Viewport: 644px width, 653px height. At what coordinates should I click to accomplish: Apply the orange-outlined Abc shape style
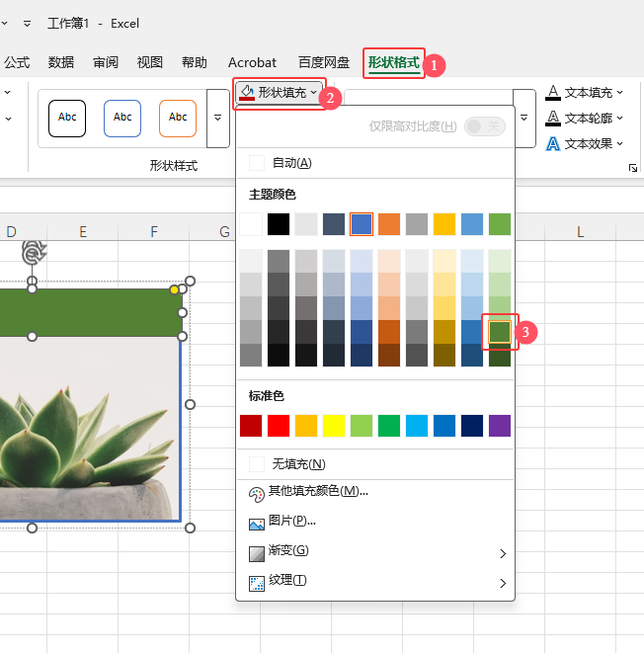tap(178, 118)
